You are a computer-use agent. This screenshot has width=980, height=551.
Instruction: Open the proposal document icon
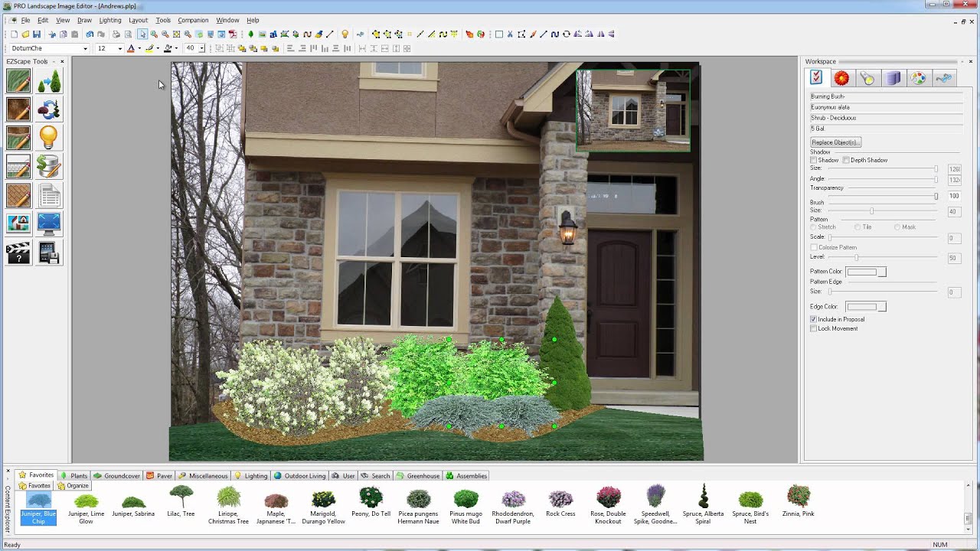pos(49,194)
